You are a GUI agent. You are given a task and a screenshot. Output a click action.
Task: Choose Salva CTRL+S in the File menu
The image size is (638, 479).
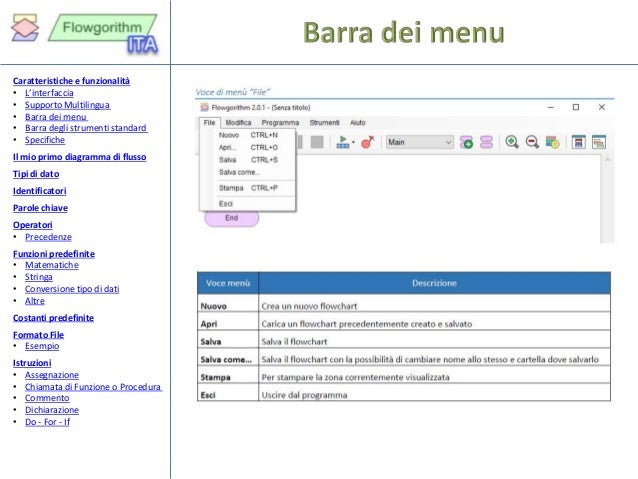(x=248, y=160)
